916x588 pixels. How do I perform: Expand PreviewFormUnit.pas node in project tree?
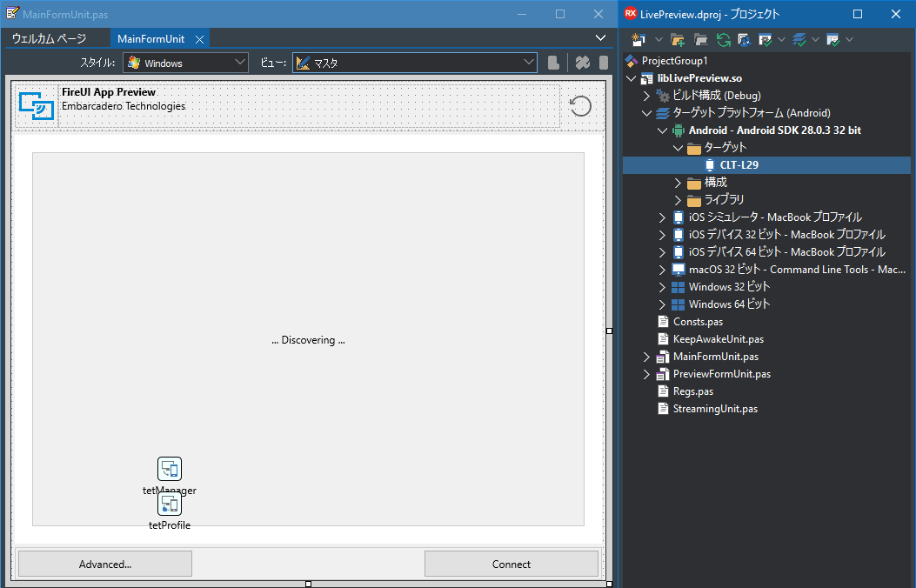(646, 374)
